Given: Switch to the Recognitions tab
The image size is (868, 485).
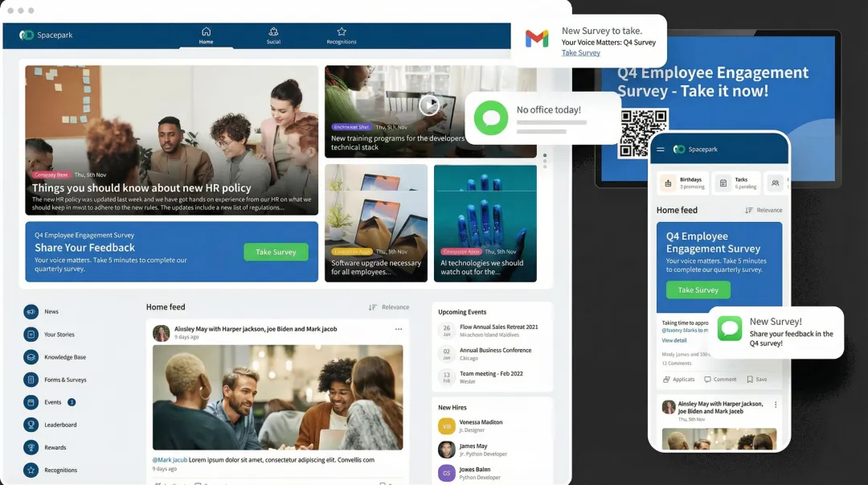Looking at the screenshot, I should coord(341,36).
